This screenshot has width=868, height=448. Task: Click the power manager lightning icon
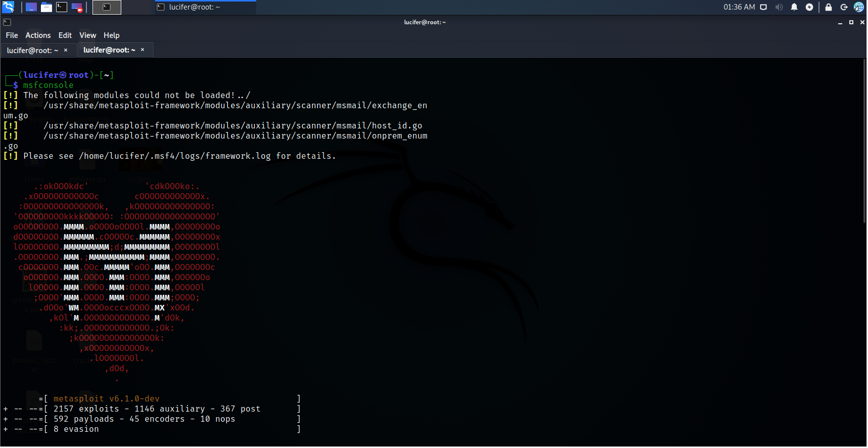(x=809, y=7)
